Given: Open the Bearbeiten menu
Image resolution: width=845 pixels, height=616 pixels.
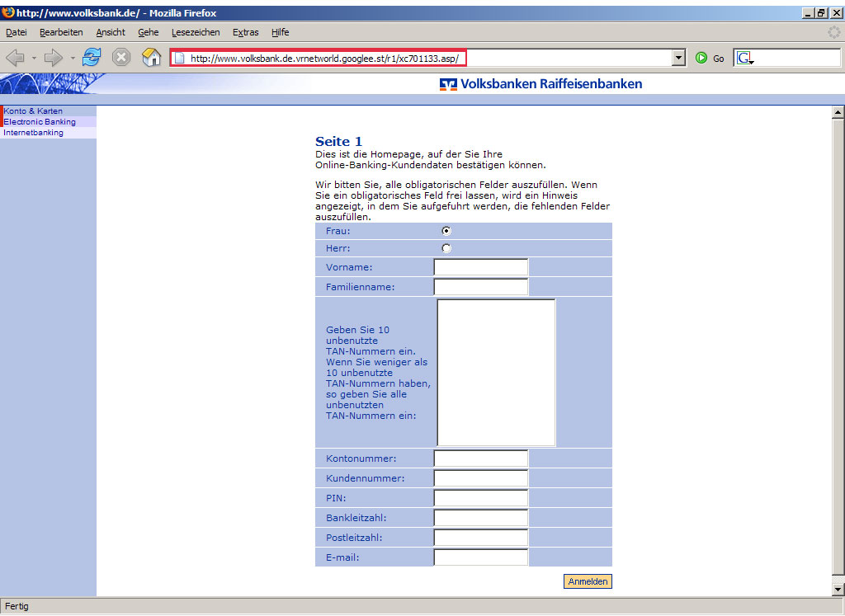Looking at the screenshot, I should [61, 32].
